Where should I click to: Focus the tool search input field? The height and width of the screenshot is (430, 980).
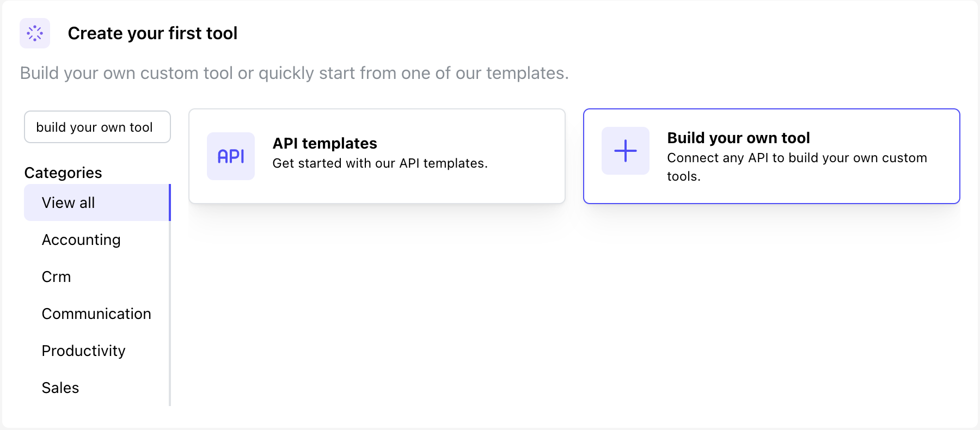click(97, 127)
